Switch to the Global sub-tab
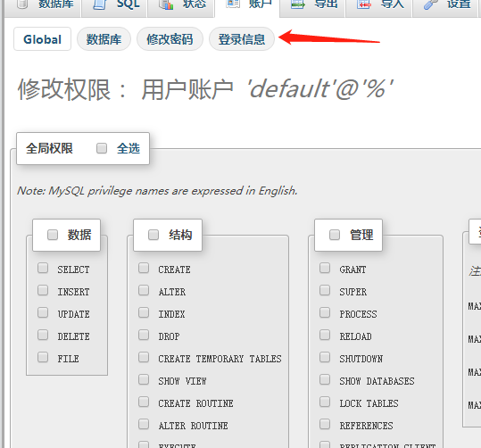 tap(42, 39)
